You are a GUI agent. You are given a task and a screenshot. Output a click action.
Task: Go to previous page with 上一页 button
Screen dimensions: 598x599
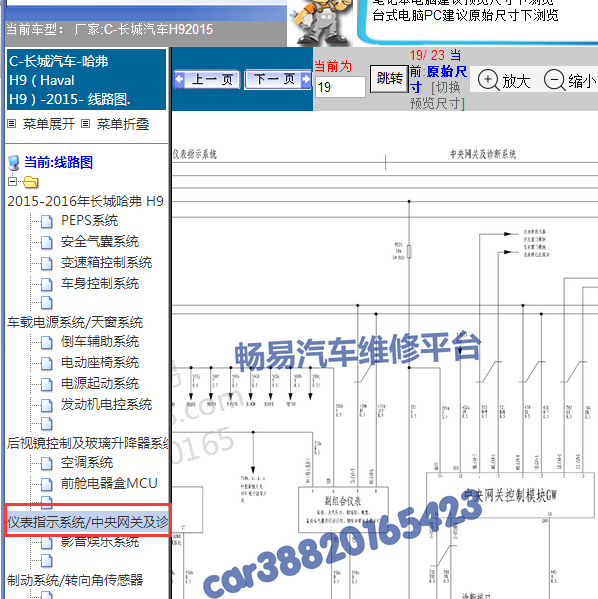pos(207,79)
